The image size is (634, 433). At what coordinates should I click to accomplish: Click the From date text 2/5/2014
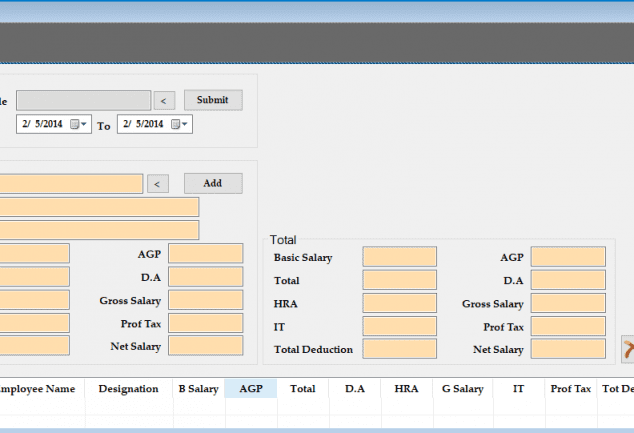click(x=42, y=124)
